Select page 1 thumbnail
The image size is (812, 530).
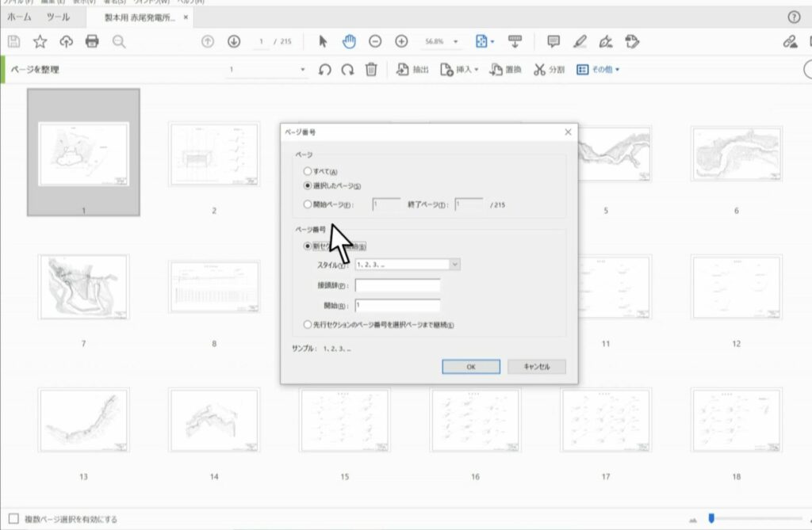point(83,154)
